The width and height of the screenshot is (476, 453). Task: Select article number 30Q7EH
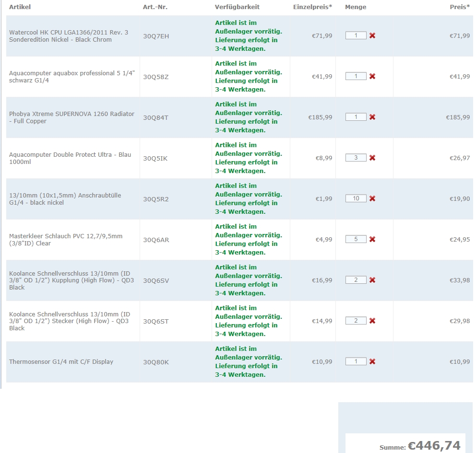[156, 36]
